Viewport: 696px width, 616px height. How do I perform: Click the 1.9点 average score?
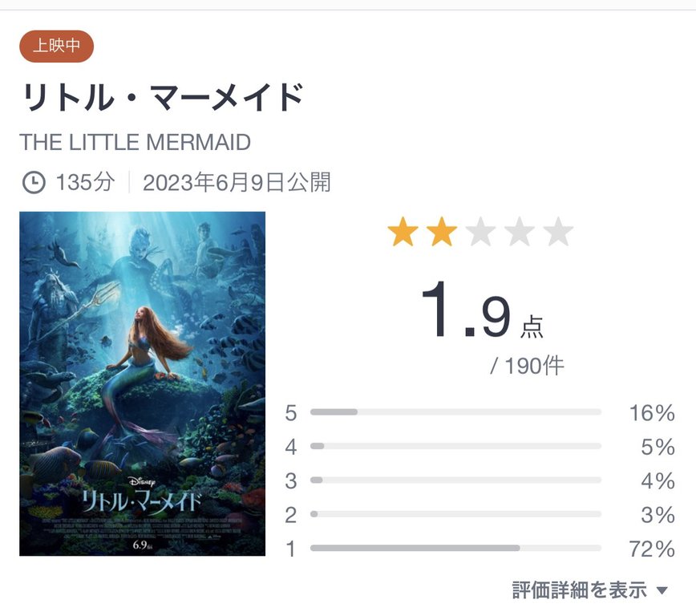coord(481,314)
